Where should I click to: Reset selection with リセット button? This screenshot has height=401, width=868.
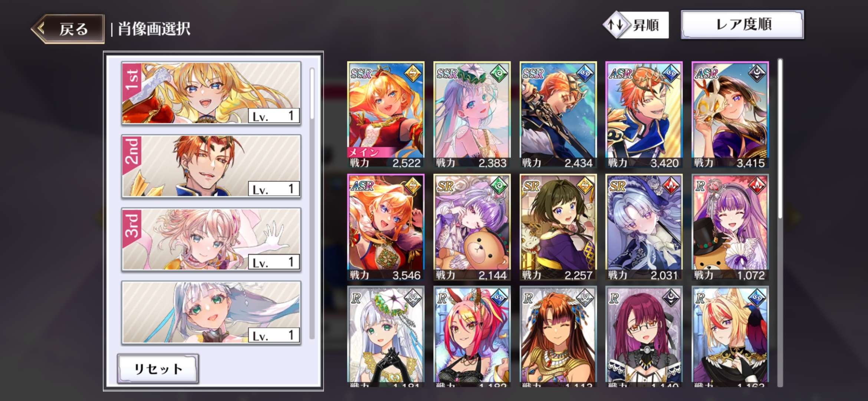pos(158,369)
